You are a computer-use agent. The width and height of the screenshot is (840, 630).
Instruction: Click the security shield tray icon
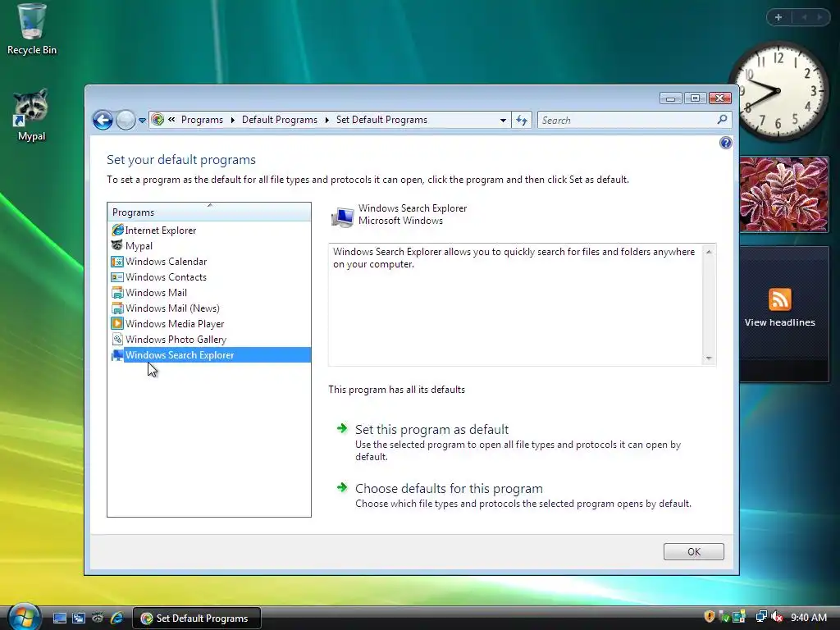point(710,617)
